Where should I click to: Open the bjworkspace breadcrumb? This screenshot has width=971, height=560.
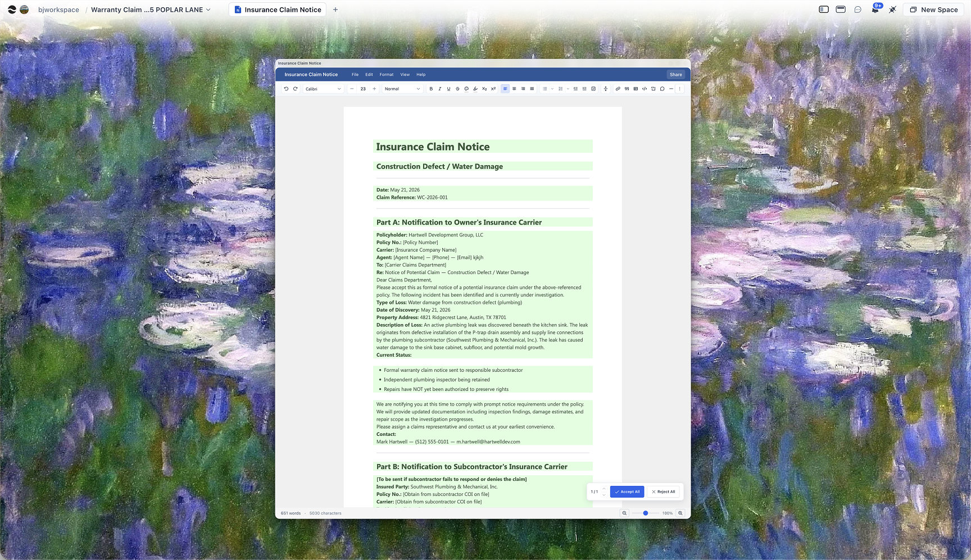click(58, 10)
